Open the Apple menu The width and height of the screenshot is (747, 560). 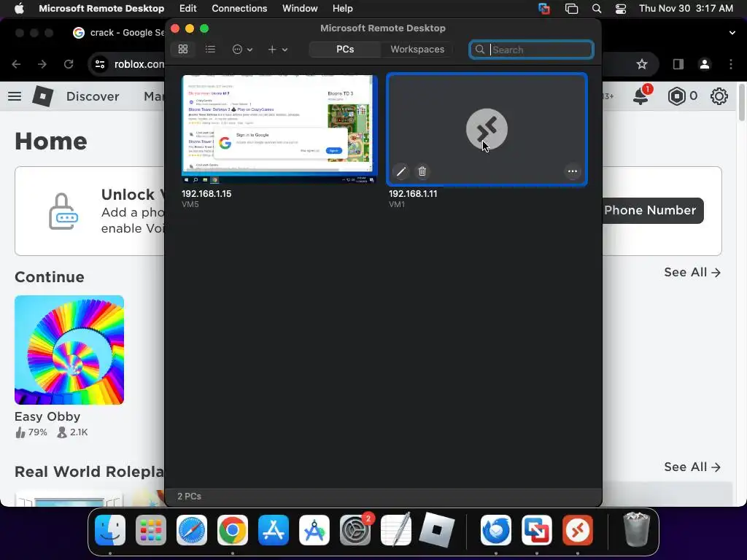point(19,8)
